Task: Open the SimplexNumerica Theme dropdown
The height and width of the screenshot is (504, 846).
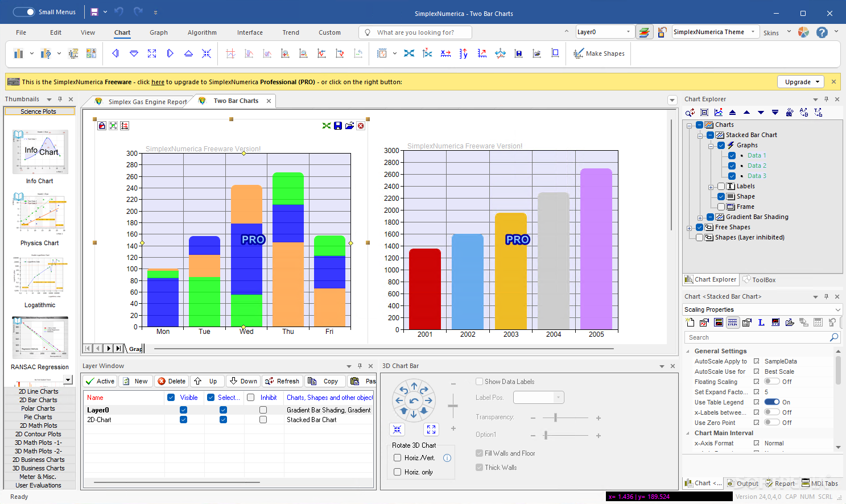Action: 753,32
